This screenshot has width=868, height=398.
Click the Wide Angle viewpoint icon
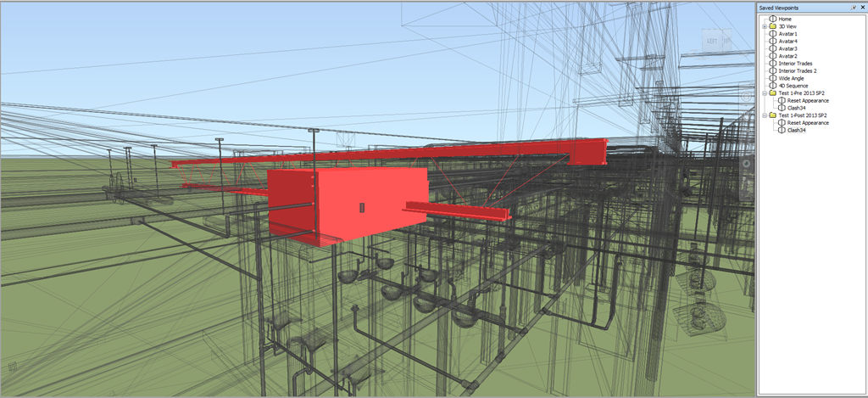pyautogui.click(x=773, y=78)
